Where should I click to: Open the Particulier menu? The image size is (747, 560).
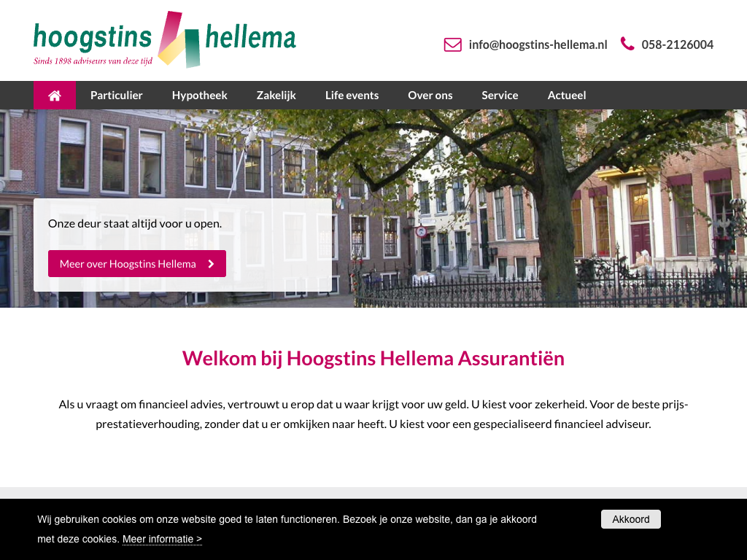tap(116, 96)
